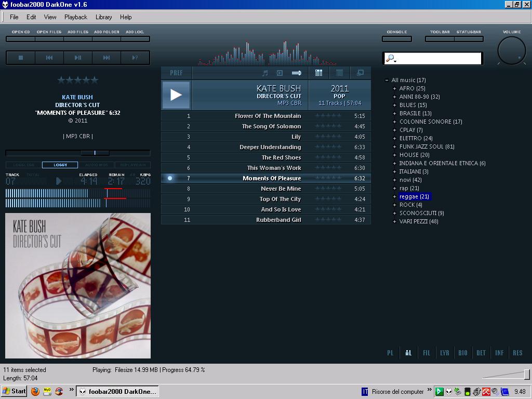
Task: Select the track Never Be Mine
Action: coord(266,189)
